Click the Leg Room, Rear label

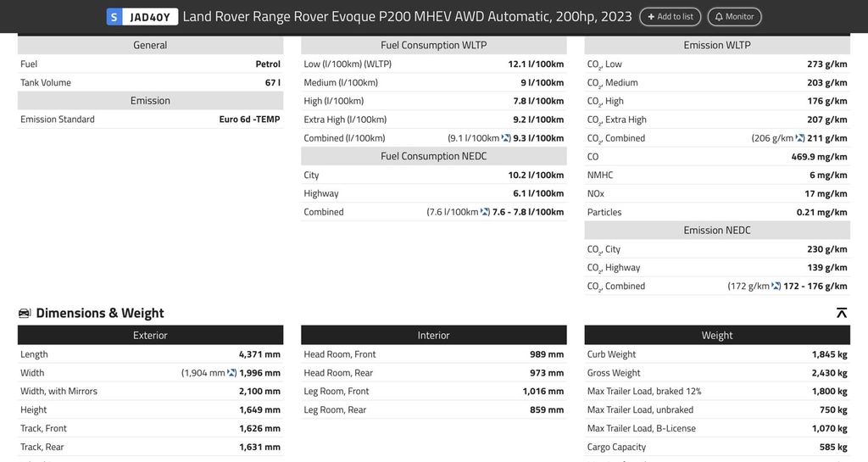[335, 410]
